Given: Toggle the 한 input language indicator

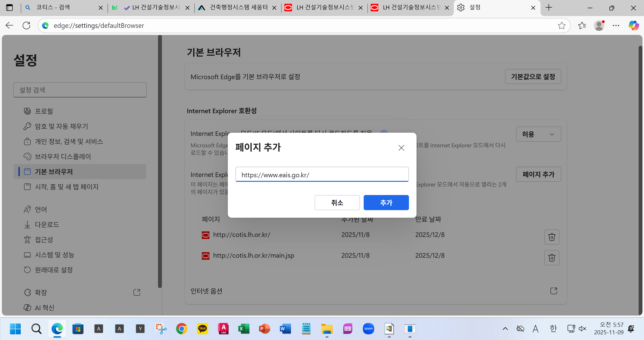Looking at the screenshot, I should pyautogui.click(x=553, y=329).
